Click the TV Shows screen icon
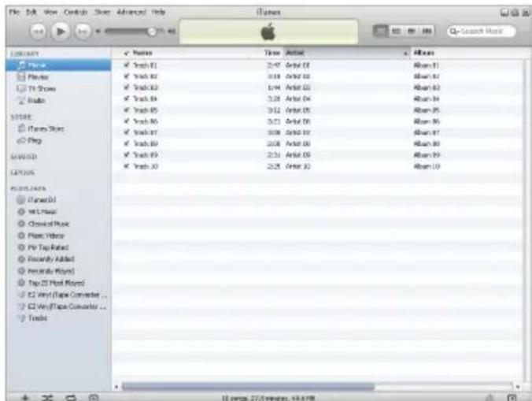 pos(21,88)
